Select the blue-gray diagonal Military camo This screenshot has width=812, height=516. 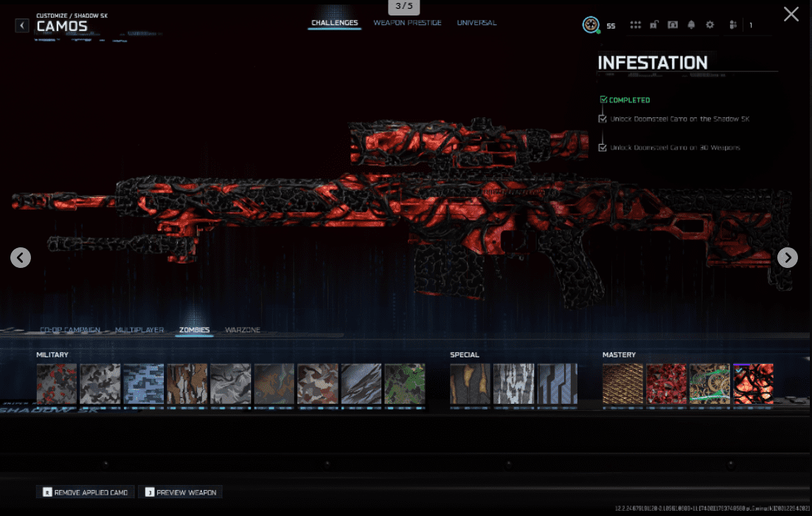tap(361, 385)
